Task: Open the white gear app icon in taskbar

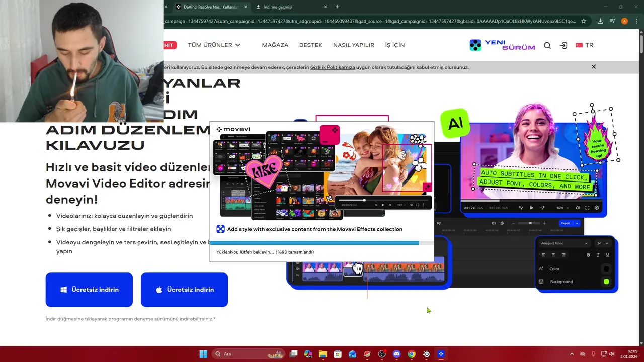Action: point(426,354)
